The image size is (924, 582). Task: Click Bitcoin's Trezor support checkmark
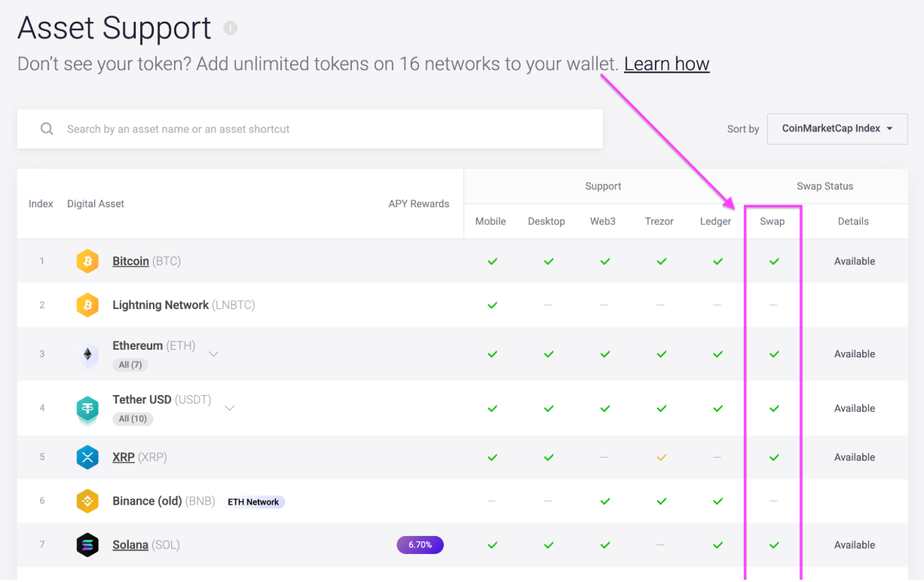click(x=661, y=262)
